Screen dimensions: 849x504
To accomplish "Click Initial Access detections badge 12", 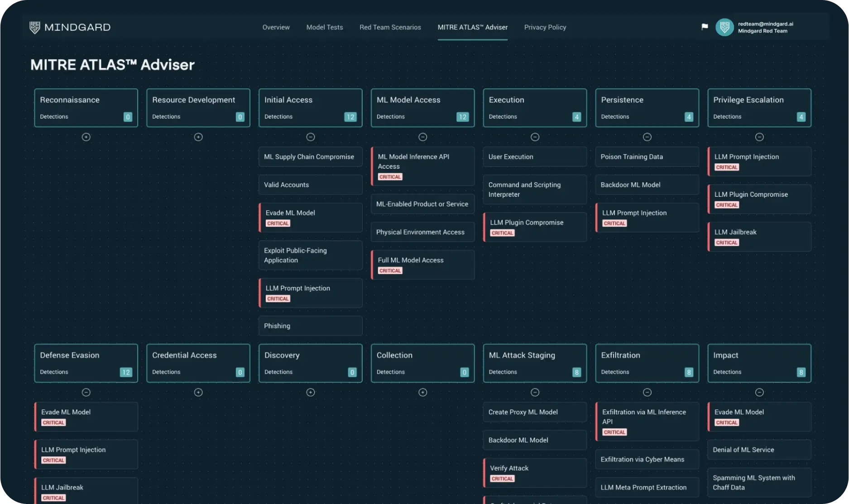I will pos(350,117).
